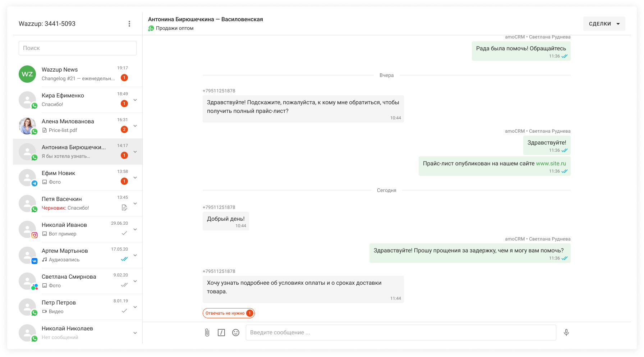Open message templates slash icon
This screenshot has width=644, height=357.
click(221, 333)
